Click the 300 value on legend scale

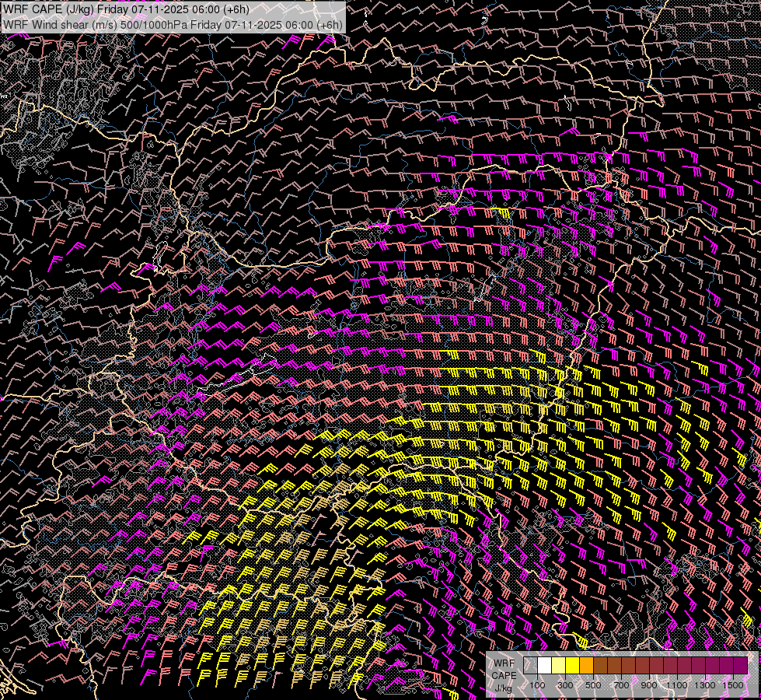565,685
